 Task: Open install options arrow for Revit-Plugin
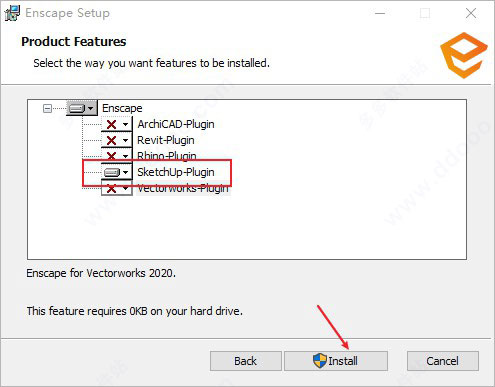click(x=125, y=140)
